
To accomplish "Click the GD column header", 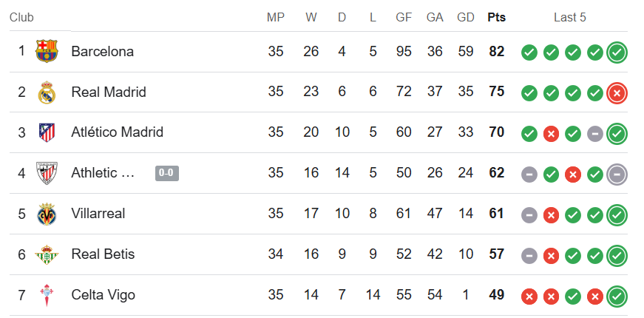I will (465, 17).
